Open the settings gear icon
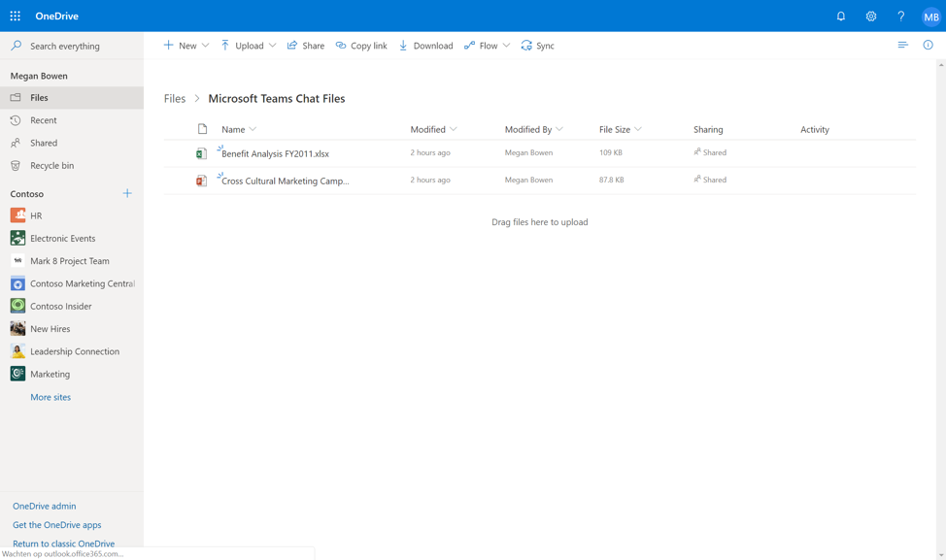This screenshot has width=946, height=560. pos(870,16)
